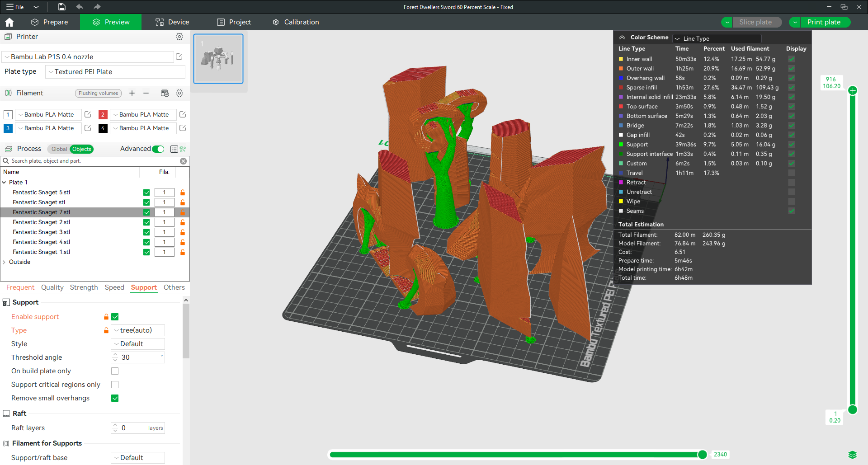Image resolution: width=868 pixels, height=465 pixels.
Task: Click the Home icon in top bar
Action: pyautogui.click(x=9, y=22)
